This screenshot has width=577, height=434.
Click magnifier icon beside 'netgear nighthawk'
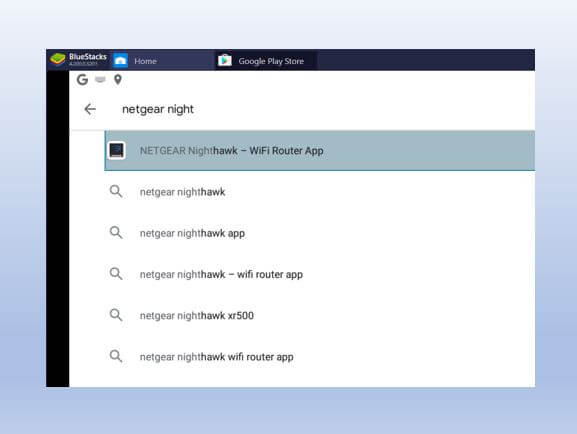[x=116, y=191]
